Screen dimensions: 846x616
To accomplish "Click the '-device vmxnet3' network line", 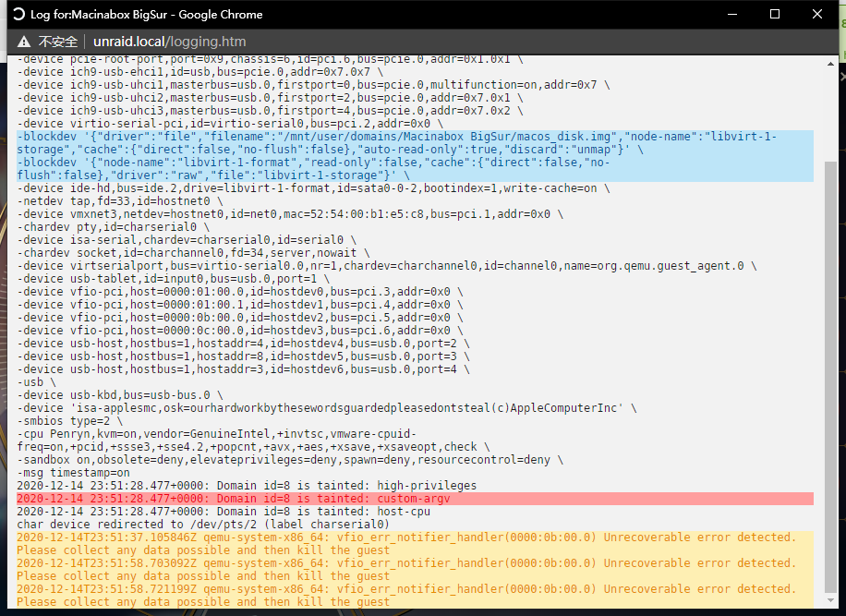I will pyautogui.click(x=290, y=214).
